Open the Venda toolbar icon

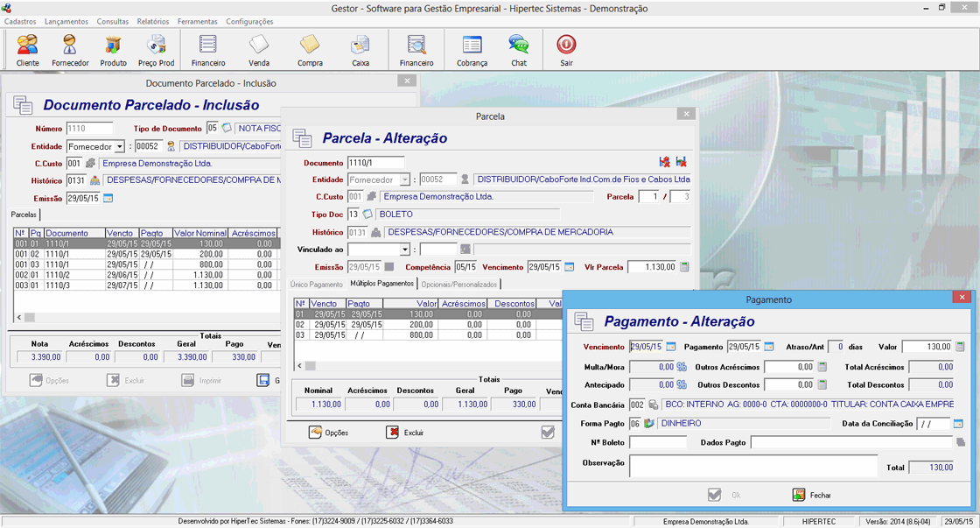pos(259,50)
